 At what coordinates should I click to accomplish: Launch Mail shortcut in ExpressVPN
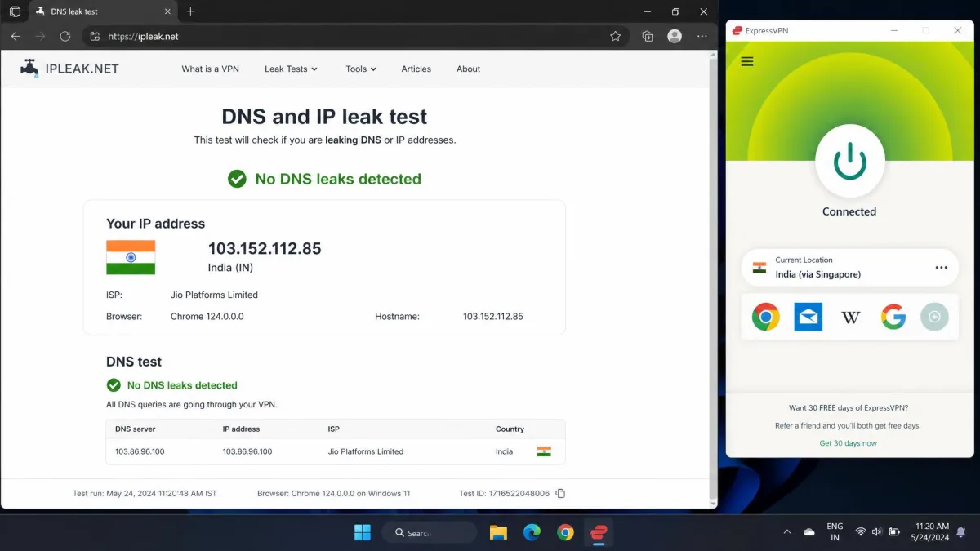(808, 317)
